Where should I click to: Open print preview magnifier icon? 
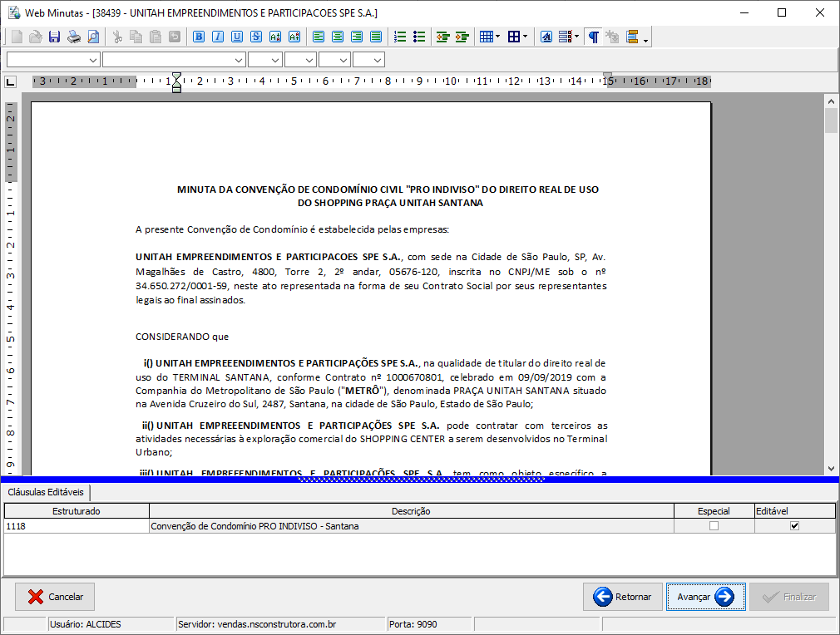[92, 37]
